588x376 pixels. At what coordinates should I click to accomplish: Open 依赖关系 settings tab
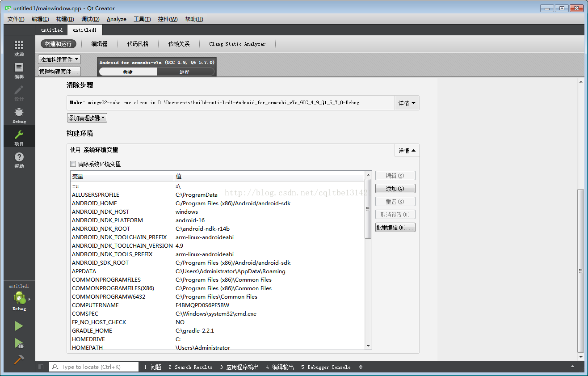tap(179, 44)
